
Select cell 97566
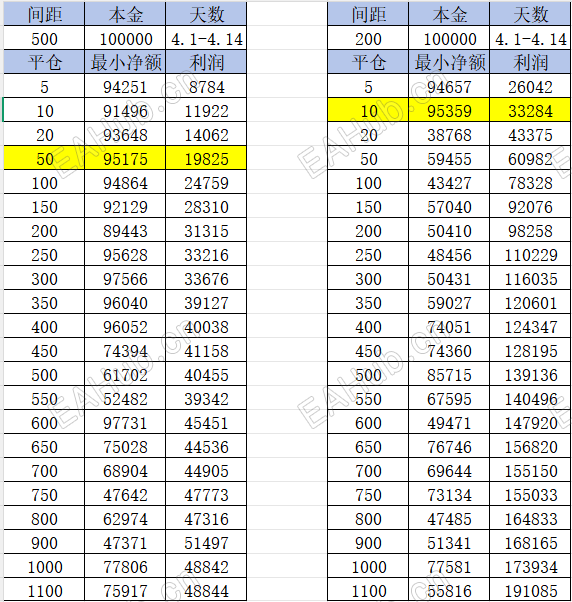[x=125, y=278]
